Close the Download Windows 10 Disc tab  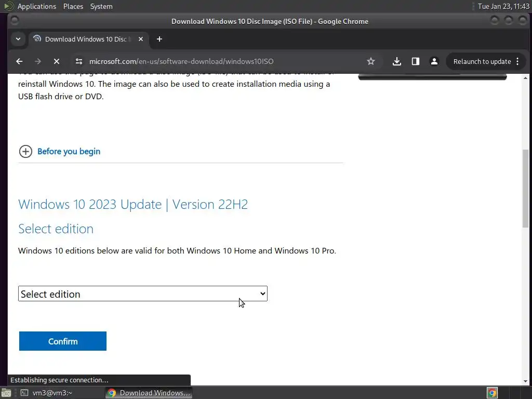point(141,39)
